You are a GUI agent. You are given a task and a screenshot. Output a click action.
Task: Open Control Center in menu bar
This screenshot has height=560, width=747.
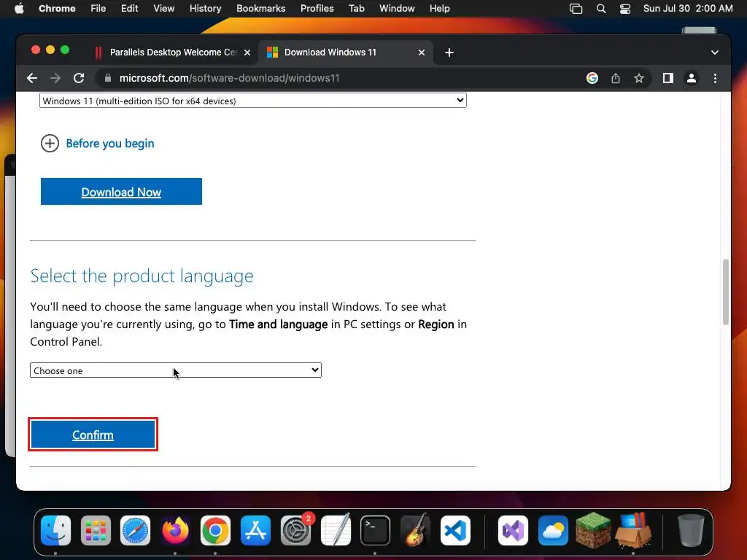(625, 9)
